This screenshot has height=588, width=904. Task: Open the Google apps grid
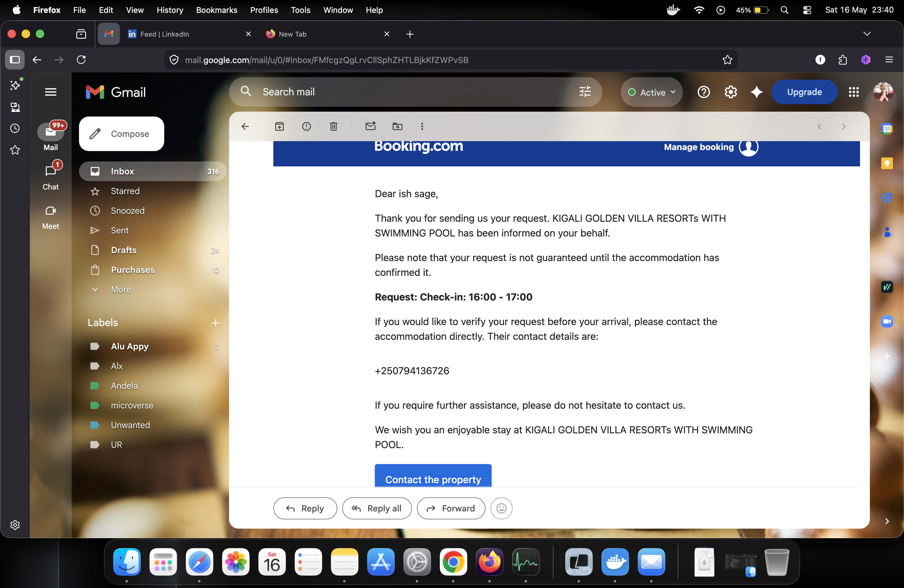tap(854, 92)
